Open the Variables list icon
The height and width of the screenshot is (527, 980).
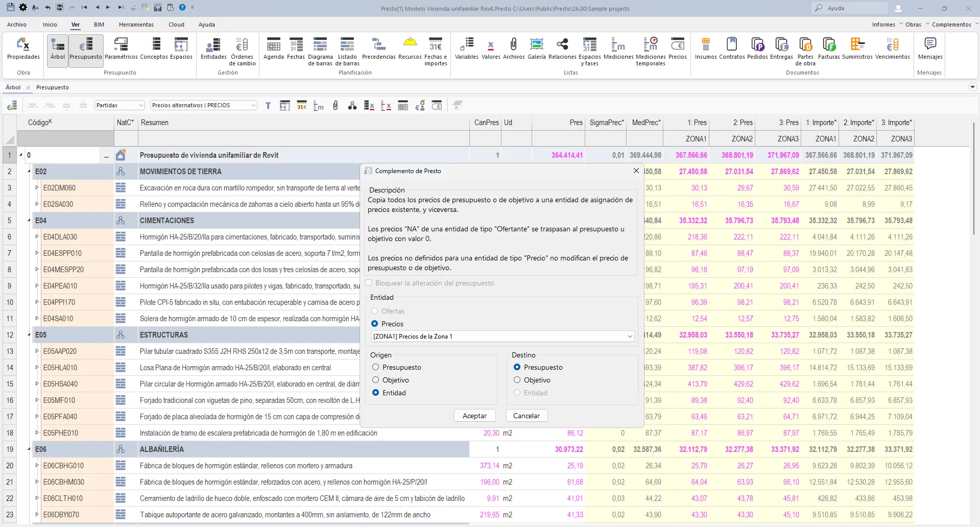467,49
